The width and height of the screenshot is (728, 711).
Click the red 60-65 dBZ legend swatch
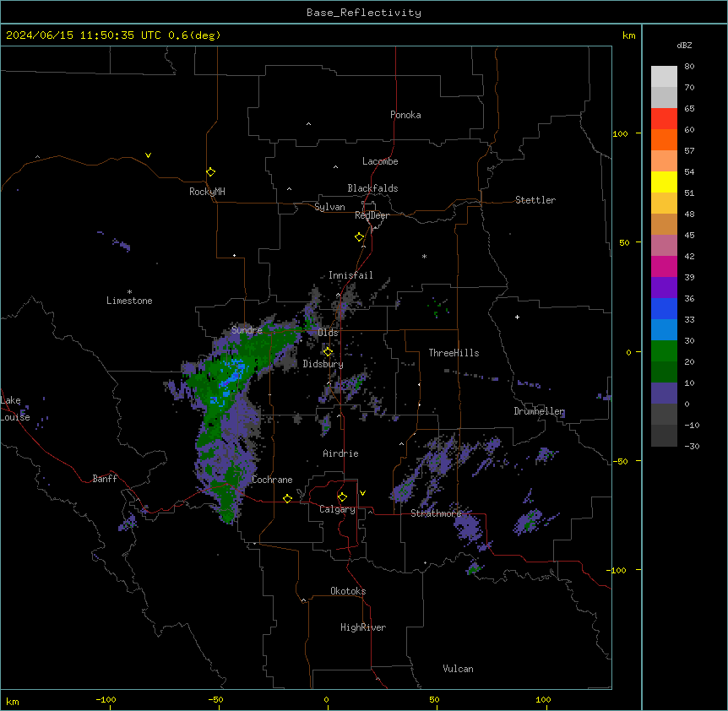click(x=664, y=119)
